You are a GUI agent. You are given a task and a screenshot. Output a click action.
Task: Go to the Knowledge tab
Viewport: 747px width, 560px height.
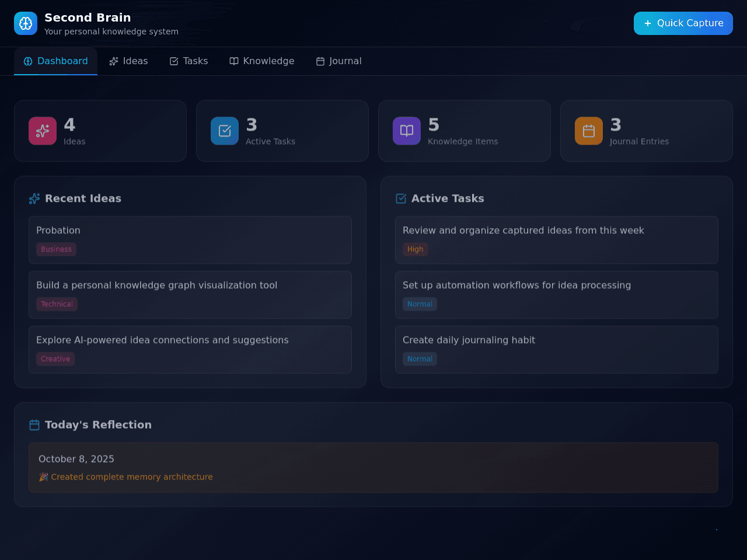click(x=262, y=61)
